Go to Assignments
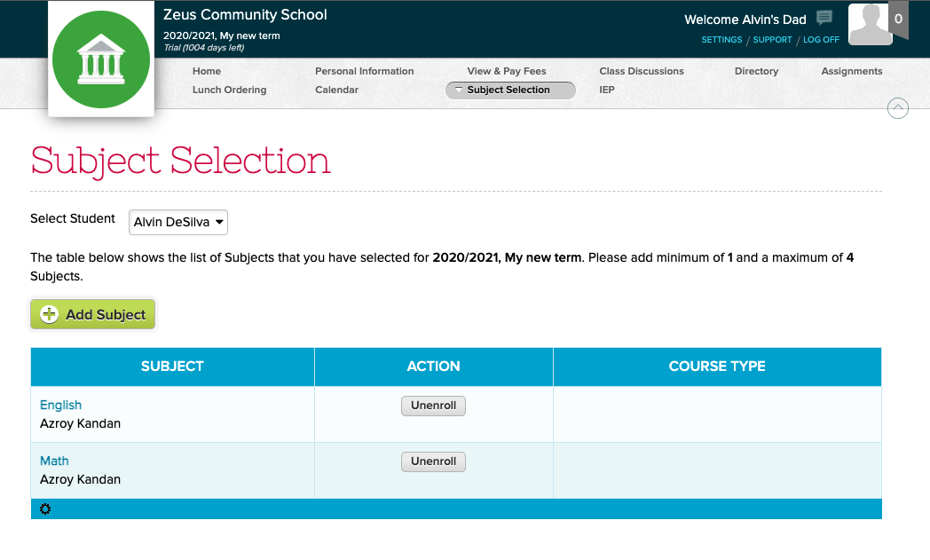The image size is (930, 560). pos(852,71)
